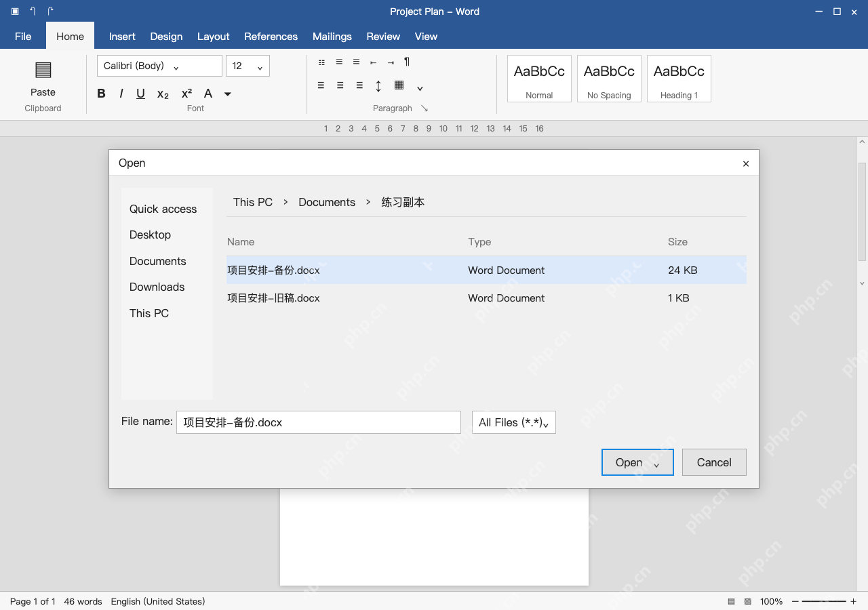
Task: Click the document's vertical scrollbar
Action: [x=862, y=211]
